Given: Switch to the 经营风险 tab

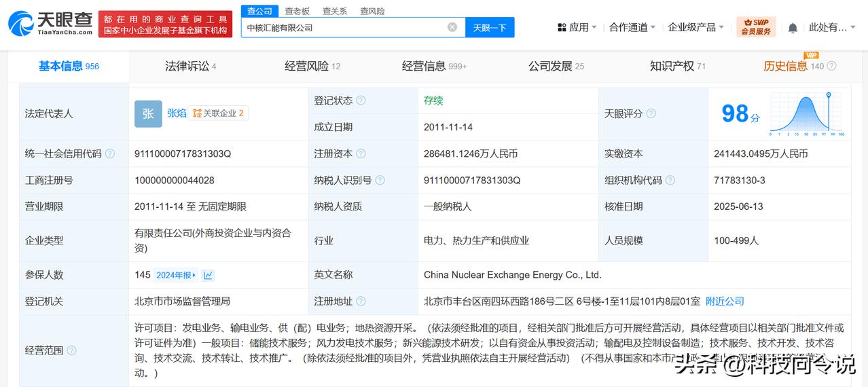Looking at the screenshot, I should tap(312, 67).
